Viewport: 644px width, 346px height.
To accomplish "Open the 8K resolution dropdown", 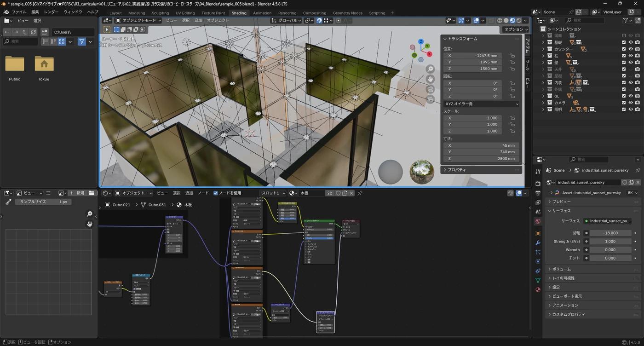I will (632, 193).
